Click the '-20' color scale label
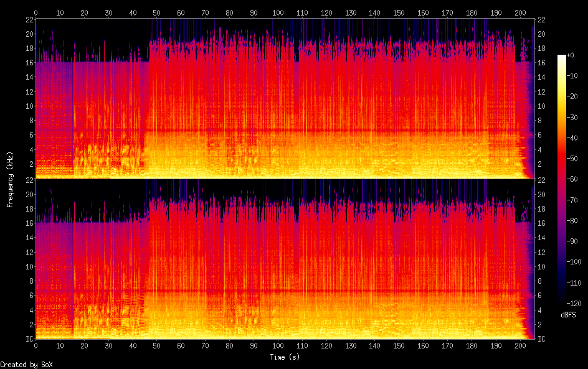Viewport: 588px width, 369px height. click(x=572, y=96)
